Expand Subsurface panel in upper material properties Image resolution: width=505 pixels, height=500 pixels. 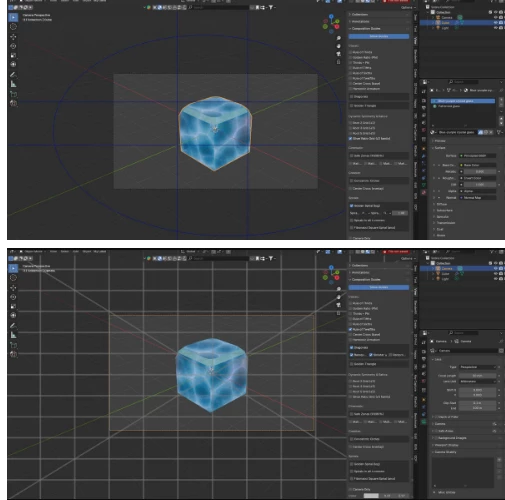pyautogui.click(x=444, y=210)
